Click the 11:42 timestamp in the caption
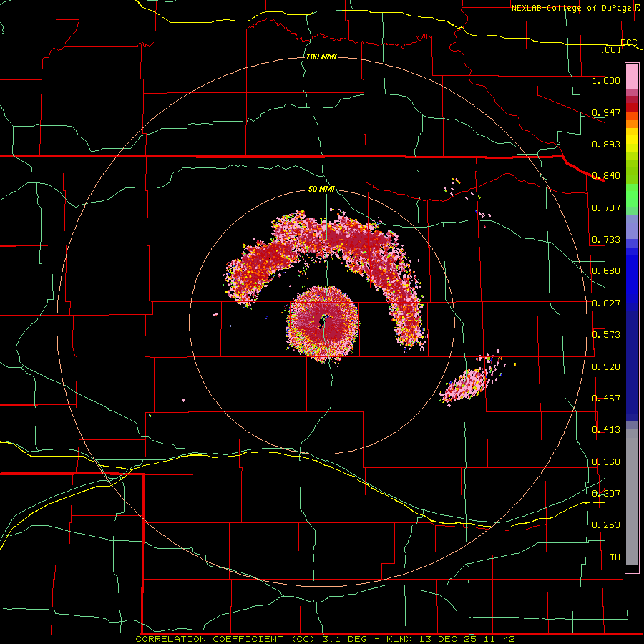This screenshot has width=644, height=644. pyautogui.click(x=498, y=639)
